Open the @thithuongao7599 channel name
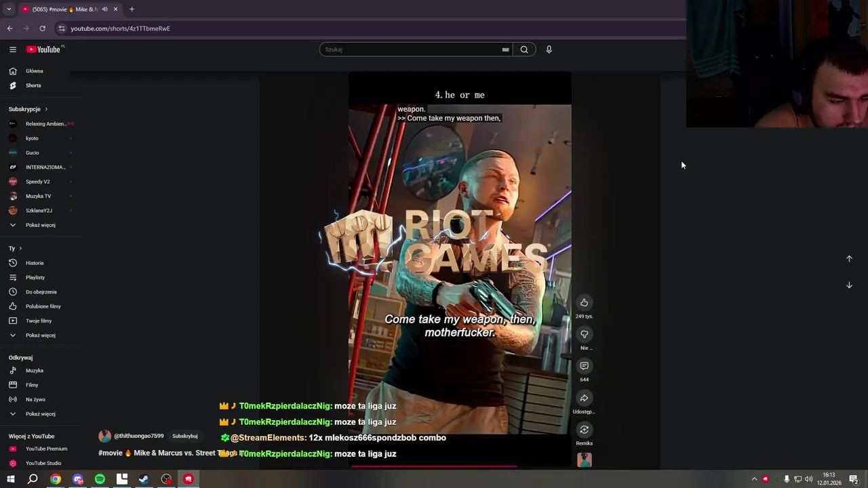This screenshot has width=868, height=488. point(139,436)
